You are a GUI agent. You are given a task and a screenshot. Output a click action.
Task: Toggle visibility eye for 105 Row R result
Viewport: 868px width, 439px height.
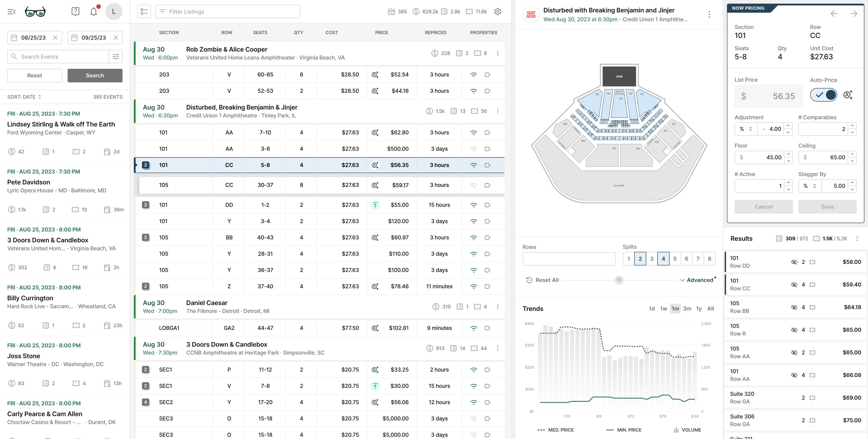coord(794,330)
